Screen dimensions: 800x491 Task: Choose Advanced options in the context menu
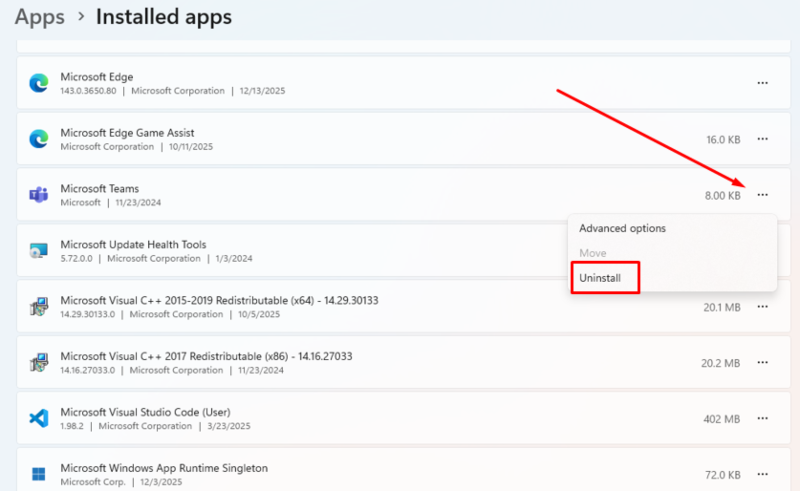(x=622, y=228)
